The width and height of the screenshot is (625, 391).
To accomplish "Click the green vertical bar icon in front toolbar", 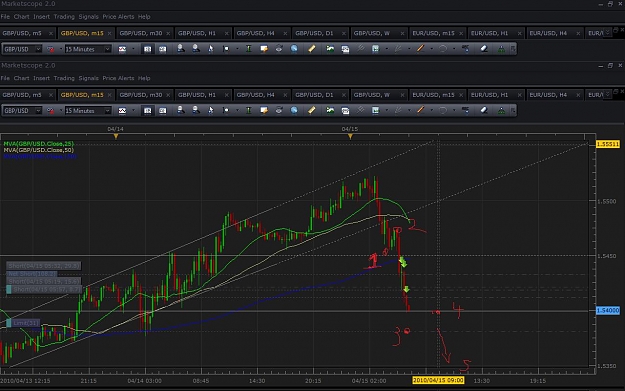I will pos(248,110).
